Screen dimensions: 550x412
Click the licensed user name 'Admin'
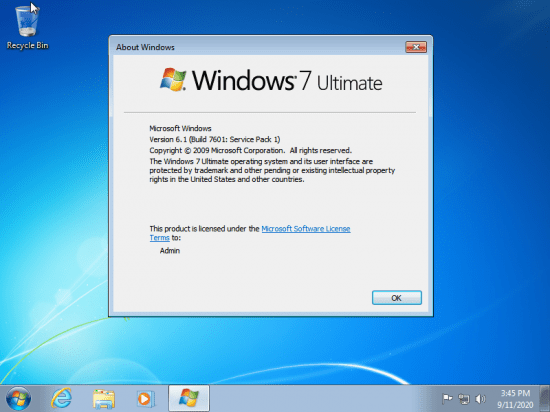tap(170, 251)
